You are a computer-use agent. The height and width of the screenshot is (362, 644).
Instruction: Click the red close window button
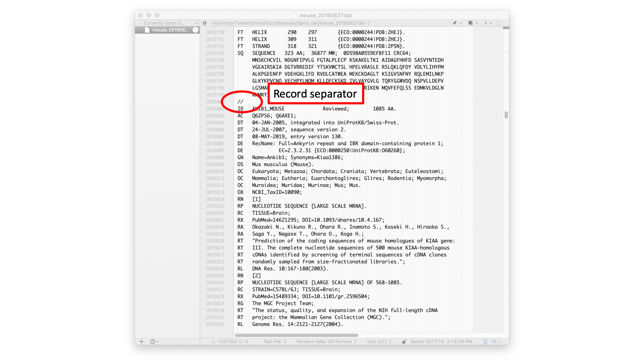click(x=141, y=15)
